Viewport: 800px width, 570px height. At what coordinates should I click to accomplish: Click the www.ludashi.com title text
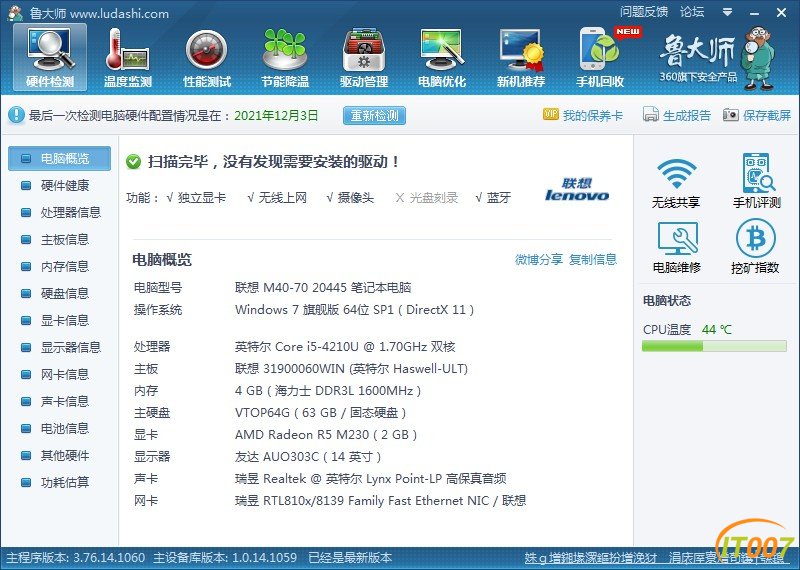[x=119, y=14]
